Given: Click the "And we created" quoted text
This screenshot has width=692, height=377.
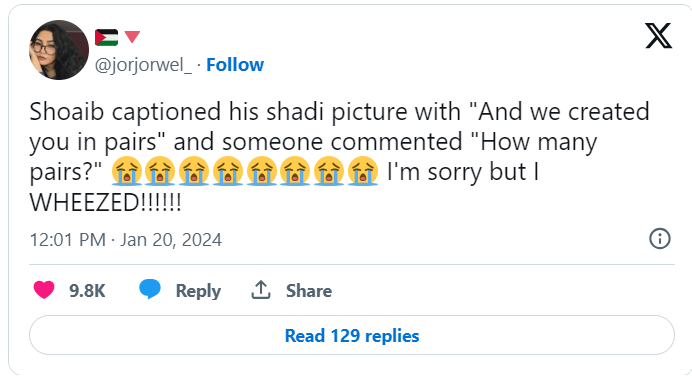Looking at the screenshot, I should click(561, 111).
